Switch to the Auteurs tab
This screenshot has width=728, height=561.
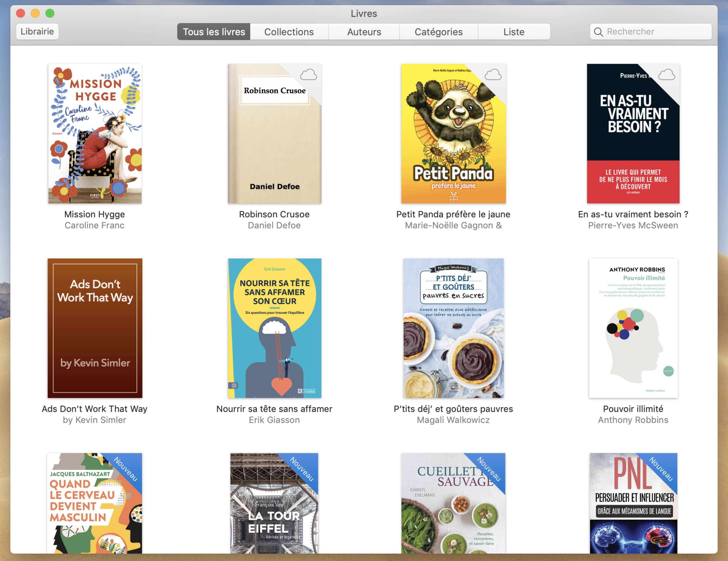click(364, 32)
